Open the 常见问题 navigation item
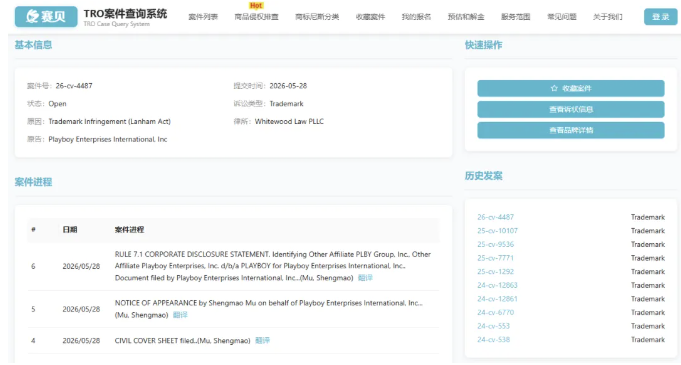The height and width of the screenshot is (365, 681). (x=562, y=17)
